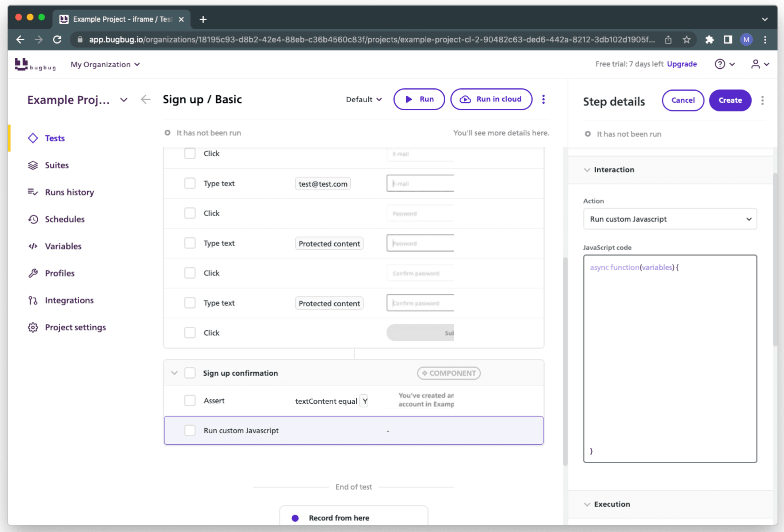784x532 pixels.
Task: Check the Sign up confirmation component
Action: coord(190,373)
